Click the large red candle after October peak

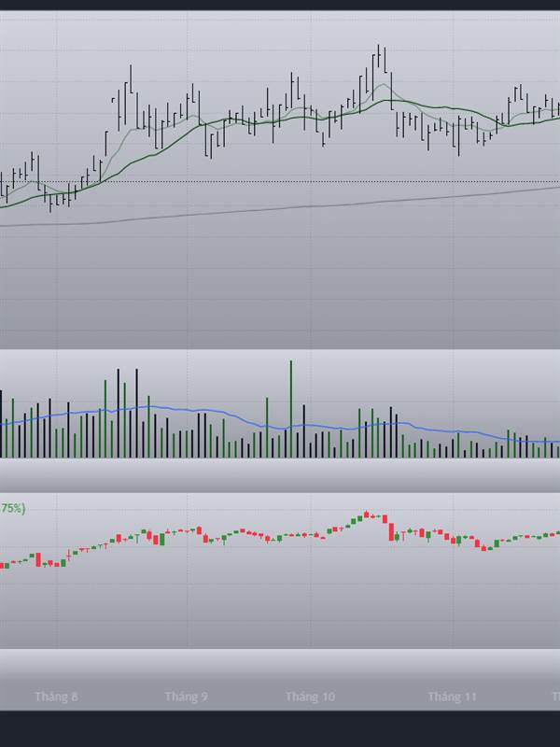pos(391,531)
